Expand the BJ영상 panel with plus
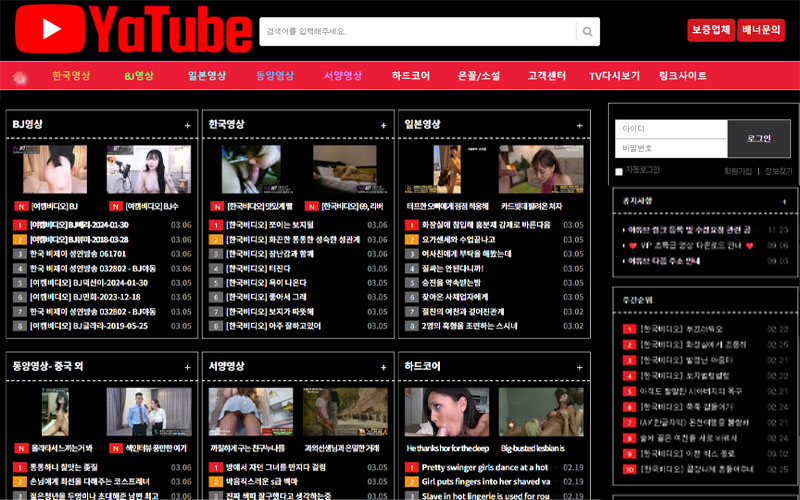Viewport: 800px width, 500px height. coord(187,126)
